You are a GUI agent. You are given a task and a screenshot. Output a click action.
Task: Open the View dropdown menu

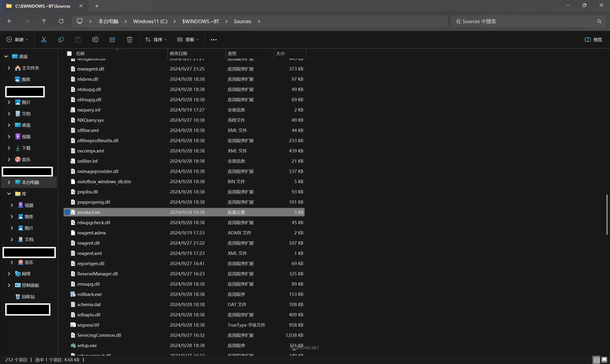coord(188,40)
